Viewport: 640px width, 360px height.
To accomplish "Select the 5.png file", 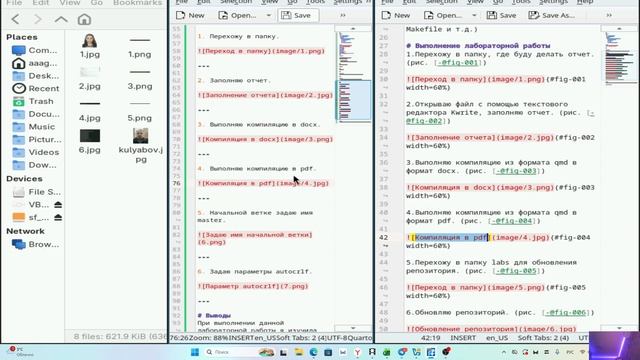I will (140, 110).
